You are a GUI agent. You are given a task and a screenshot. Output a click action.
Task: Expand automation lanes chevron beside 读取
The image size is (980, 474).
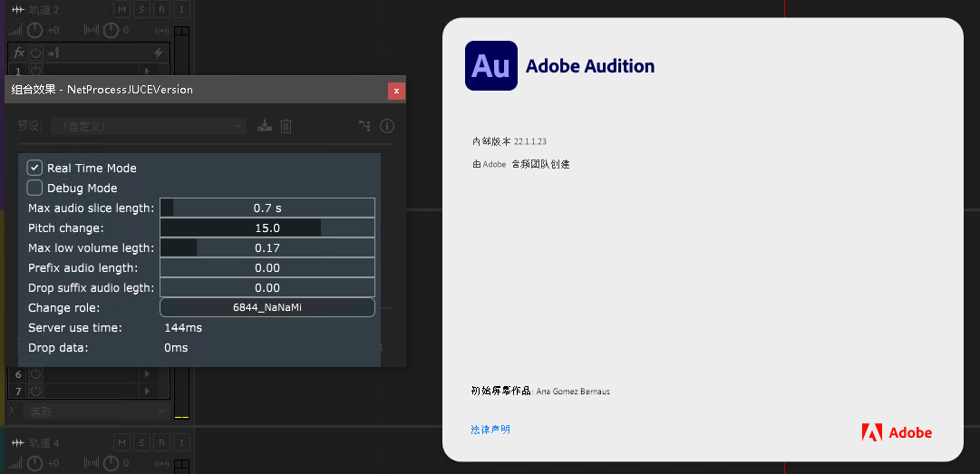tap(11, 411)
